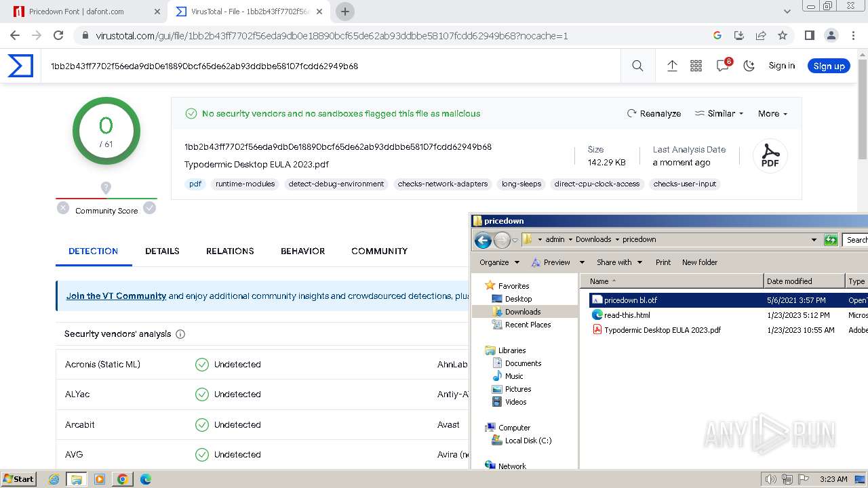868x488 pixels.
Task: Click the Chrome back arrow
Action: [x=15, y=35]
